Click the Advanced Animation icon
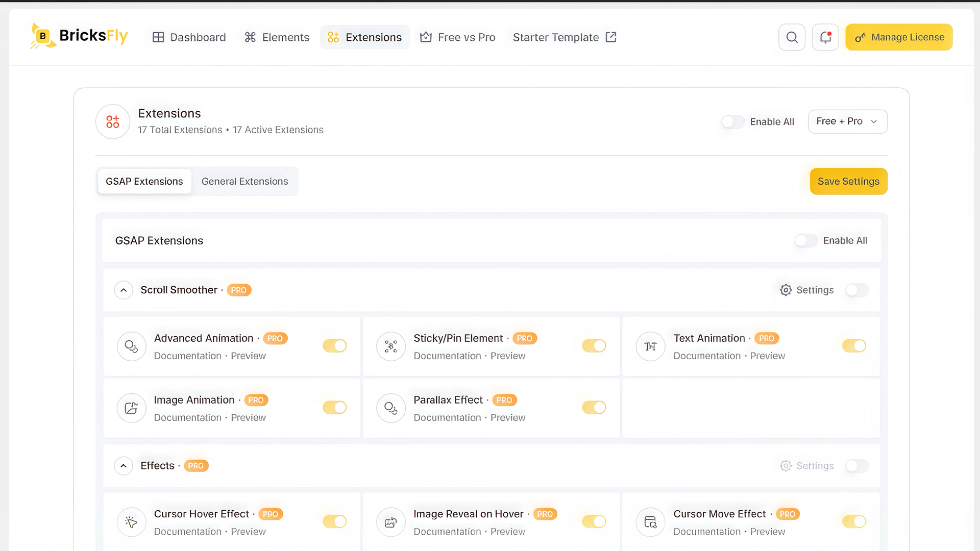 (x=132, y=346)
